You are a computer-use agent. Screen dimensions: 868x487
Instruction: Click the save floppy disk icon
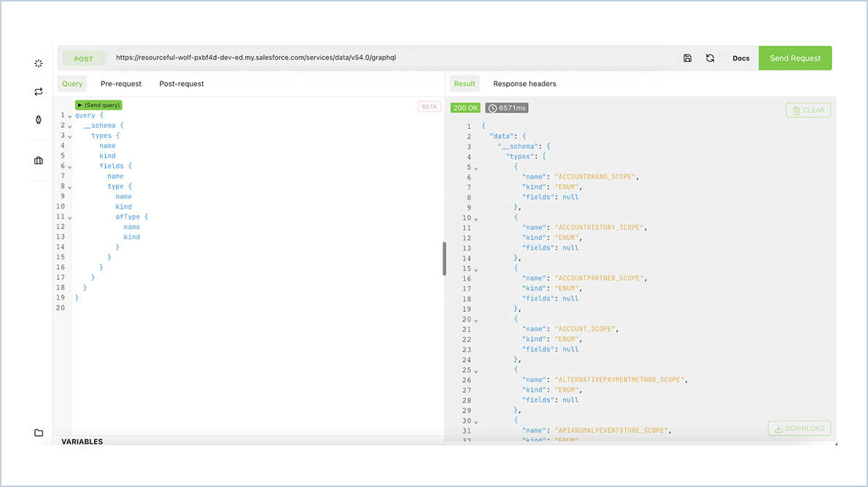click(x=687, y=58)
